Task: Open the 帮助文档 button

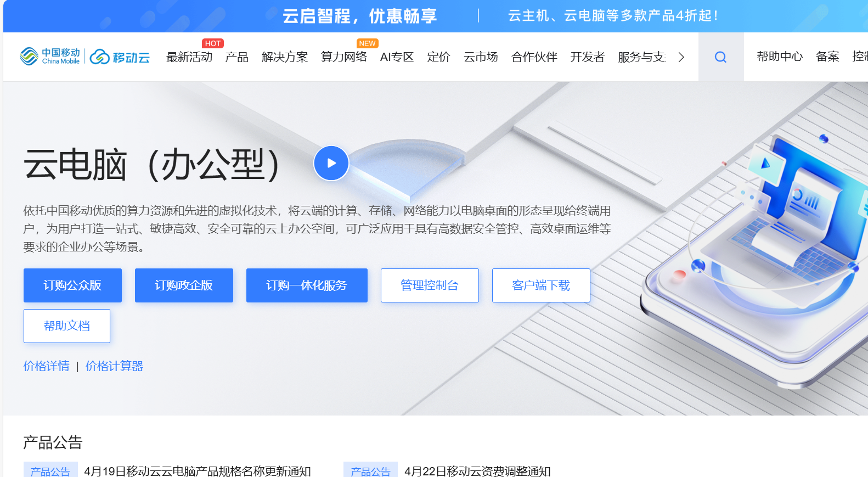Action: click(67, 326)
